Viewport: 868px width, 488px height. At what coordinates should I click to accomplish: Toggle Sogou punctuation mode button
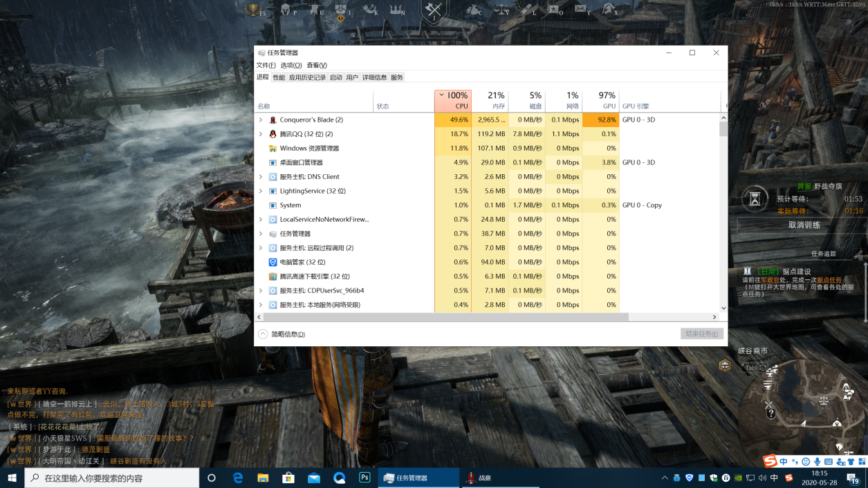pyautogui.click(x=795, y=461)
